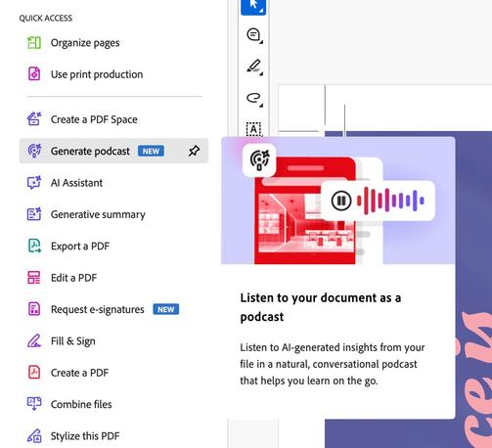Click the Organize pages icon
Image resolution: width=492 pixels, height=448 pixels.
click(x=34, y=43)
